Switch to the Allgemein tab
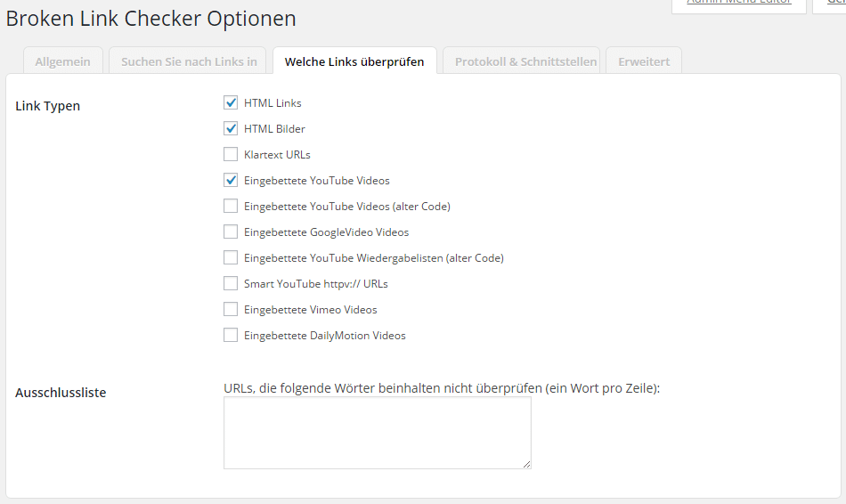This screenshot has height=504, width=846. point(62,61)
